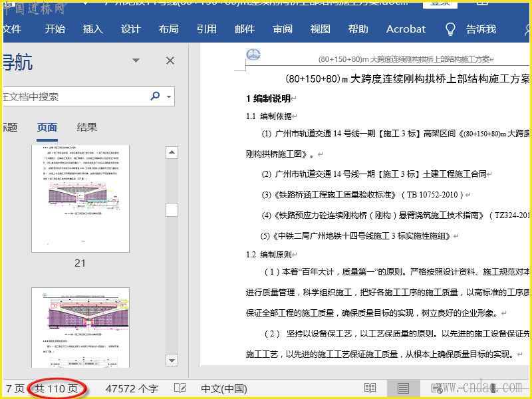
Task: Close the navigation pane with X
Action: click(x=170, y=61)
